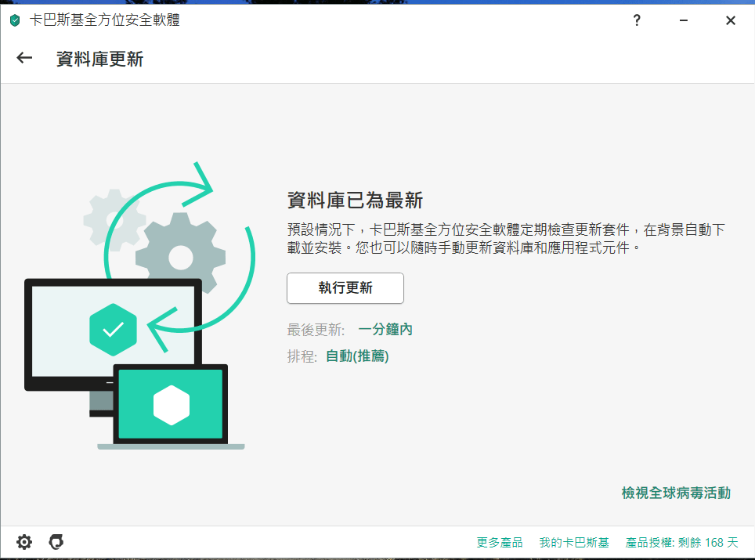Click the green checkmark hexagon on monitor
The width and height of the screenshot is (755, 560).
pyautogui.click(x=114, y=329)
